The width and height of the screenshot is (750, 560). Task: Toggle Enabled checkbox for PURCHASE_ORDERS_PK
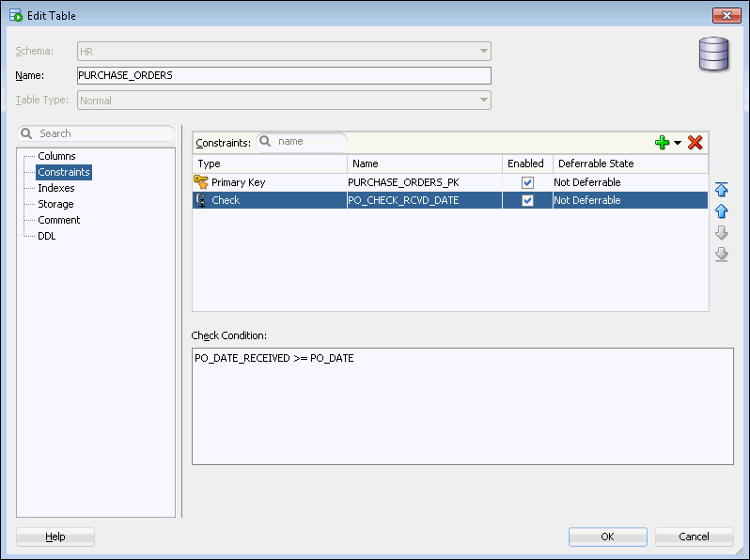527,182
